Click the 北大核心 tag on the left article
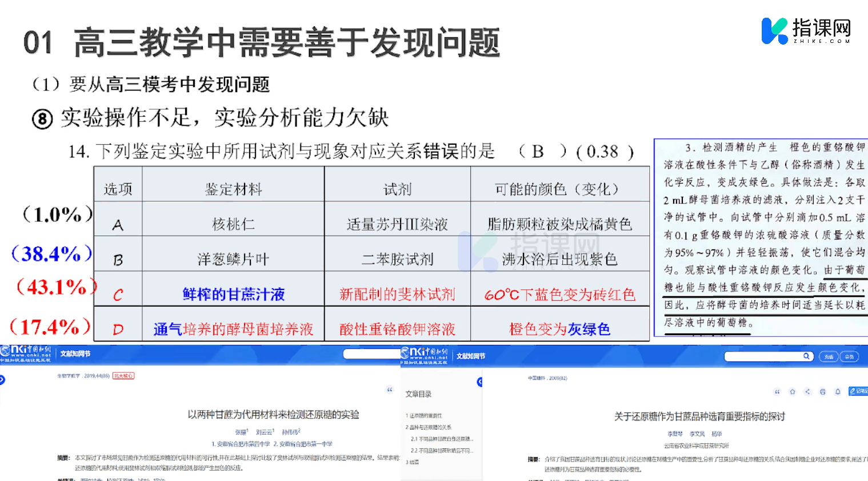This screenshot has width=868, height=481. click(123, 376)
